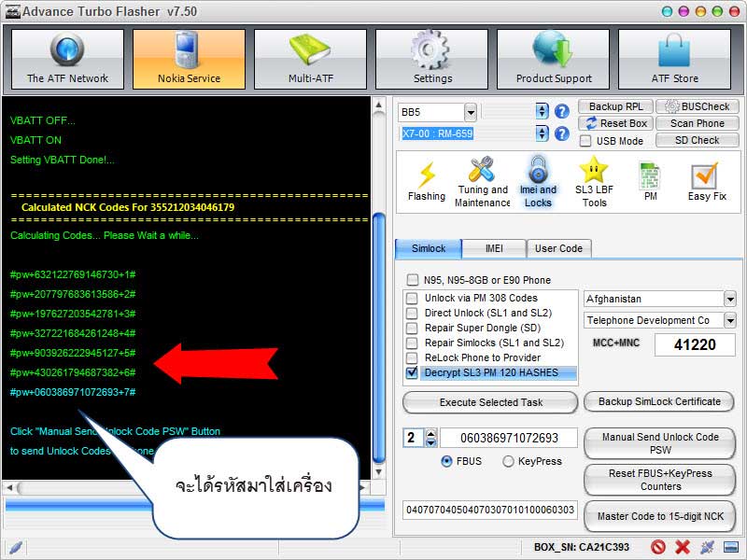Switch to the User Code tab
This screenshot has height=560, width=747.
558,248
